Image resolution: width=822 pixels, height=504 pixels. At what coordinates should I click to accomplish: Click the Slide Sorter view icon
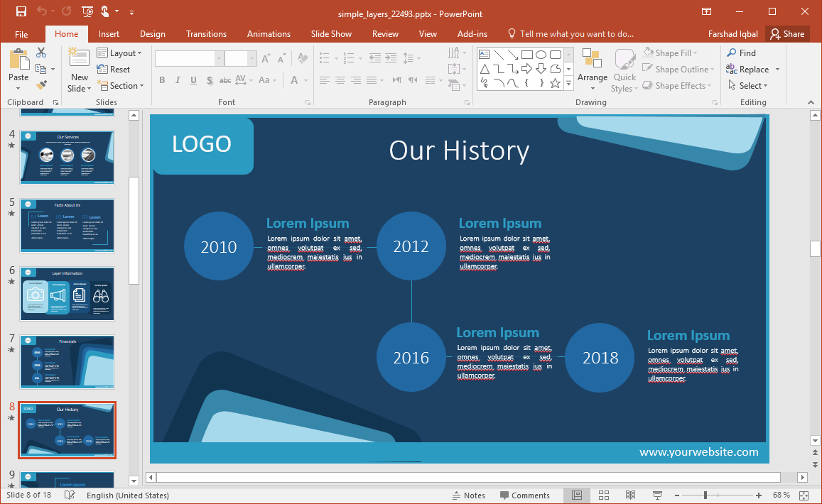[x=603, y=495]
